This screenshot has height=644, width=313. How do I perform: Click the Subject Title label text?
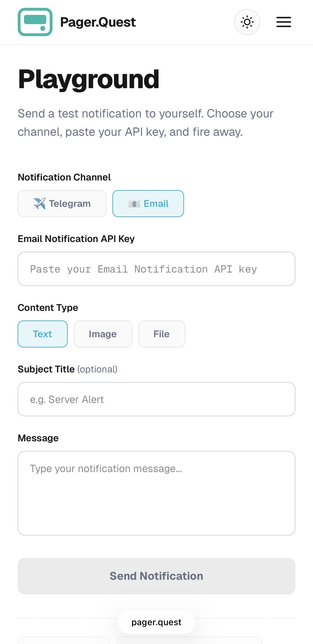(46, 369)
